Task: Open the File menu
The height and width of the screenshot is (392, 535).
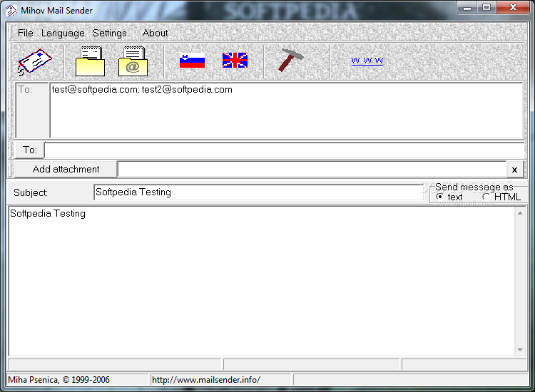Action: (x=25, y=33)
